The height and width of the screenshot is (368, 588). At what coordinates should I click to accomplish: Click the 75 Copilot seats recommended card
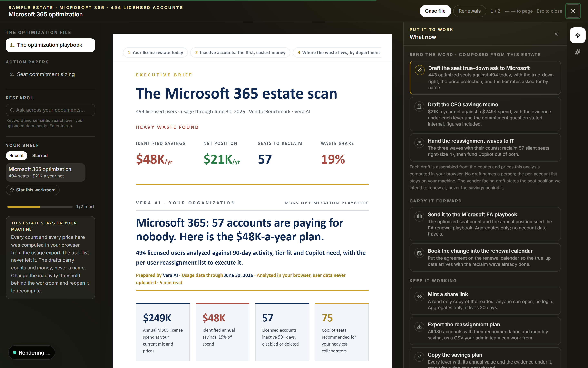click(342, 332)
